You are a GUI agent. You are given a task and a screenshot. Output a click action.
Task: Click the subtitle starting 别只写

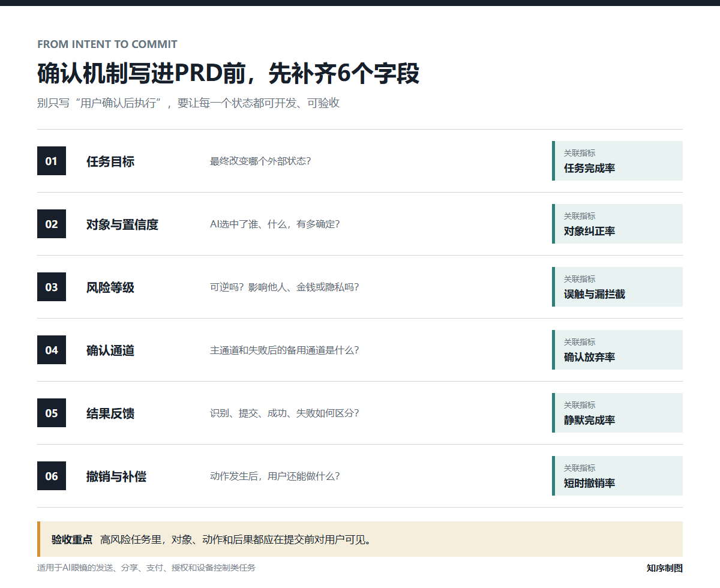[x=188, y=103]
